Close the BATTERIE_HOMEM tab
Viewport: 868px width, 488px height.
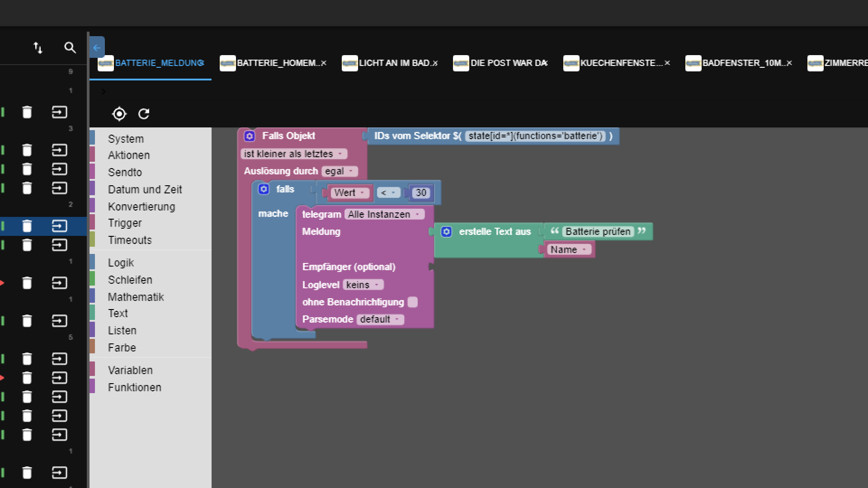[324, 63]
